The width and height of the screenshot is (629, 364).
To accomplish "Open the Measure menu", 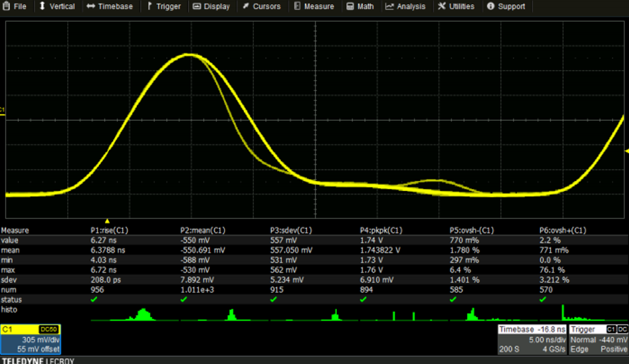I will click(314, 7).
